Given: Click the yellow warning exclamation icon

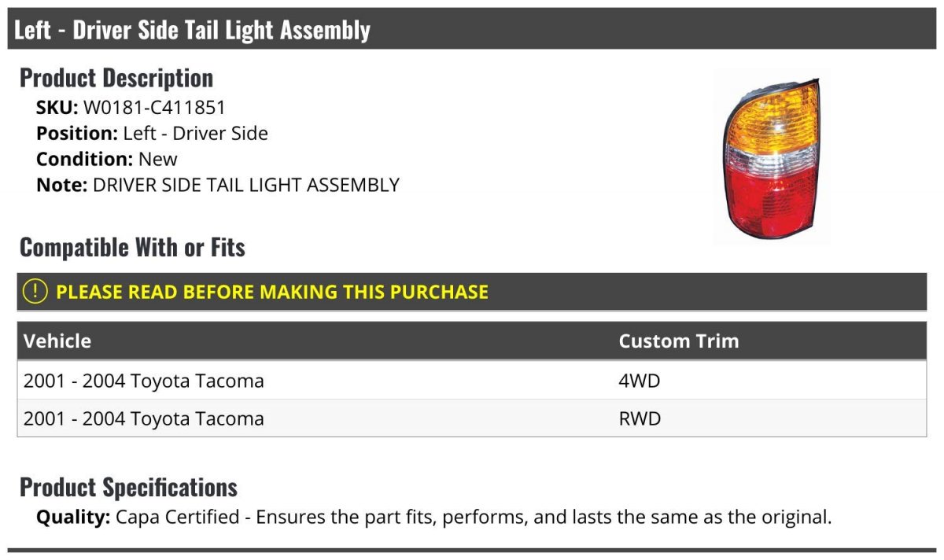Looking at the screenshot, I should pyautogui.click(x=35, y=292).
